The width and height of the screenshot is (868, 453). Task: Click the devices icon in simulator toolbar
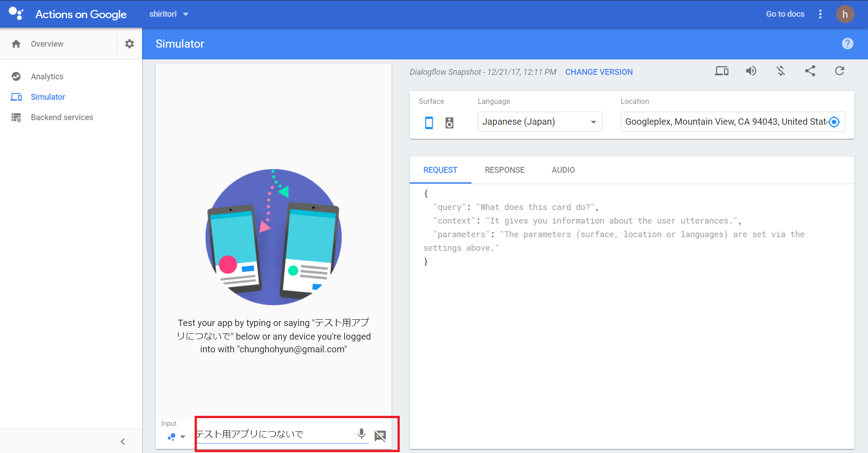(x=721, y=71)
